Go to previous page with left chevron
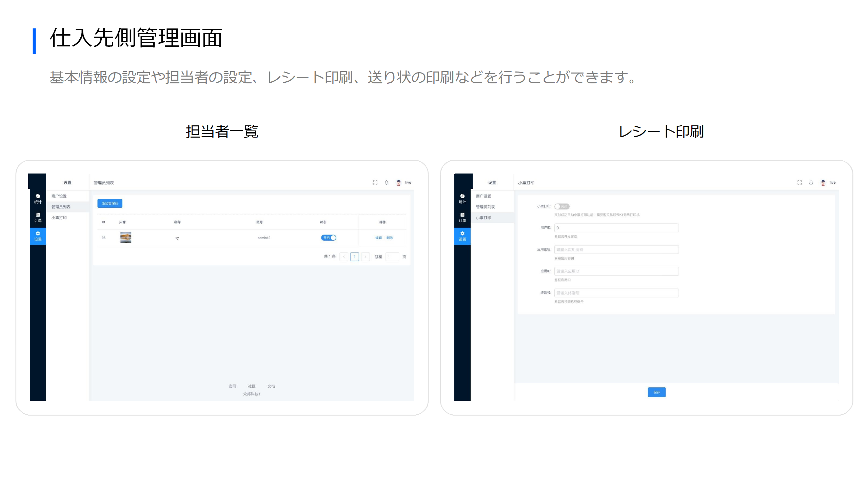Image resolution: width=868 pixels, height=488 pixels. [x=344, y=257]
